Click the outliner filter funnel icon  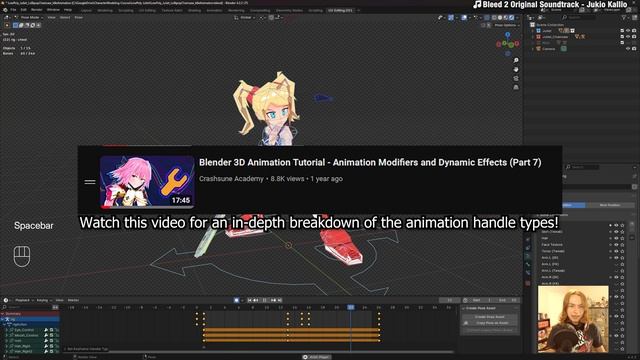(624, 18)
